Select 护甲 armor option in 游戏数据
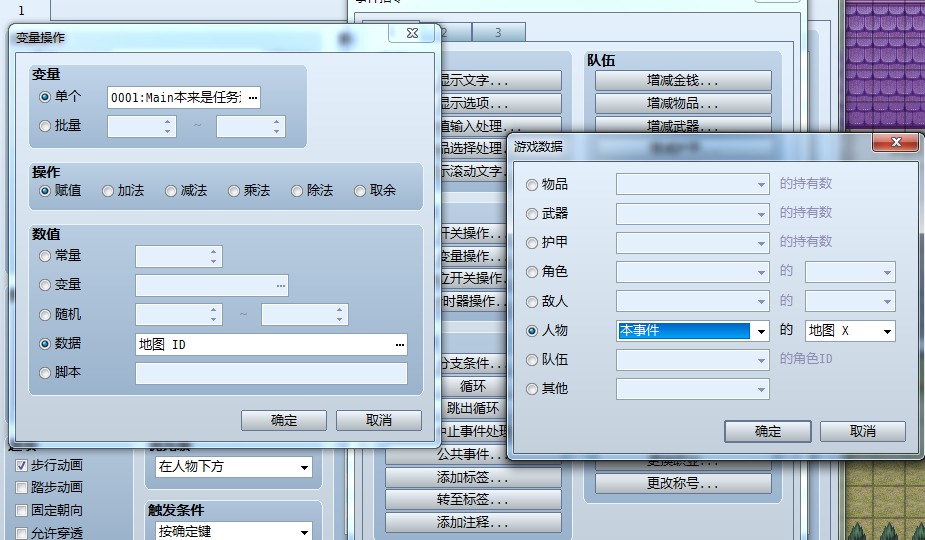Screen dimensions: 925x540 [532, 243]
